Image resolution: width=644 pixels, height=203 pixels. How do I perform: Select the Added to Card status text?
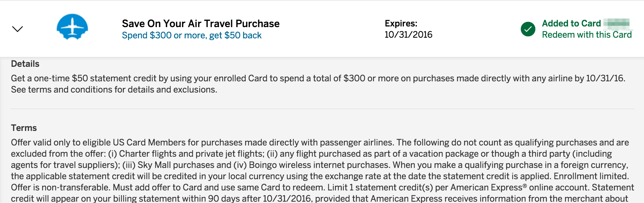click(x=571, y=23)
